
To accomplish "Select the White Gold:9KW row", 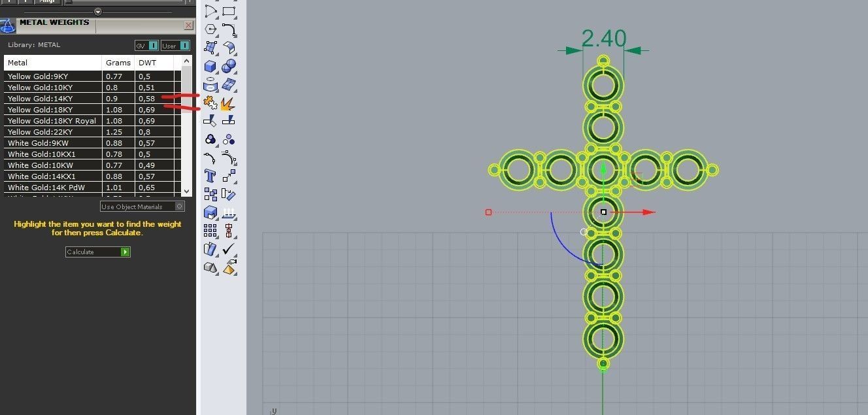I will click(x=92, y=143).
